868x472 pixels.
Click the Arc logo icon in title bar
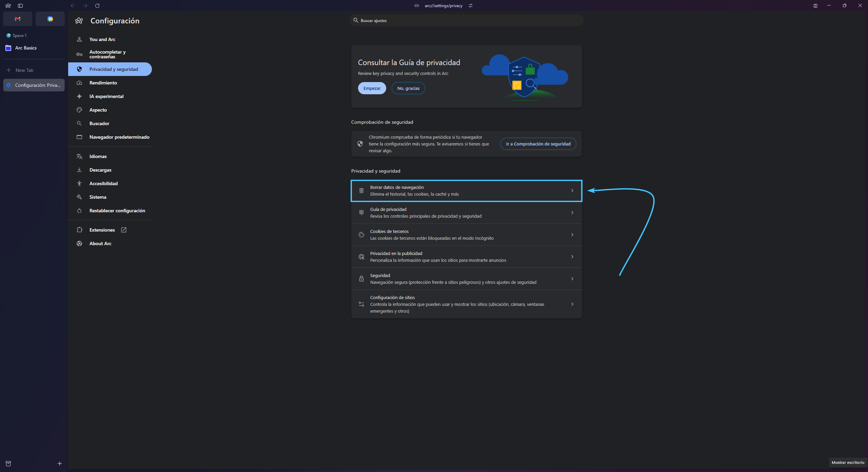point(8,6)
